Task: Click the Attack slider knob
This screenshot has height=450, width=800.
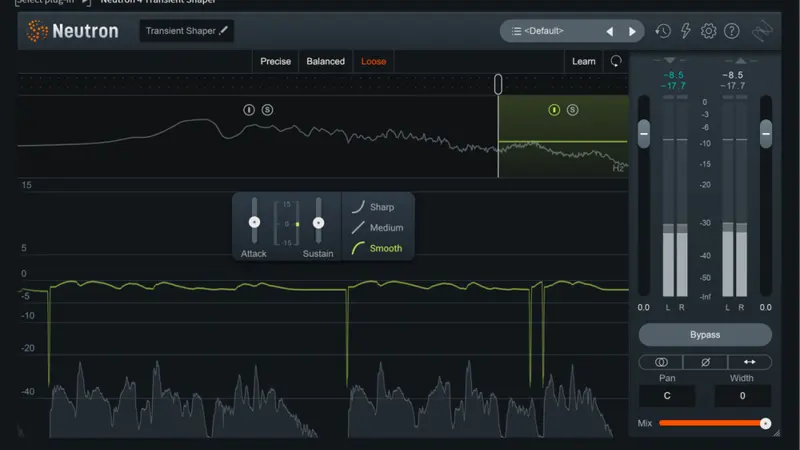Action: coord(254,222)
